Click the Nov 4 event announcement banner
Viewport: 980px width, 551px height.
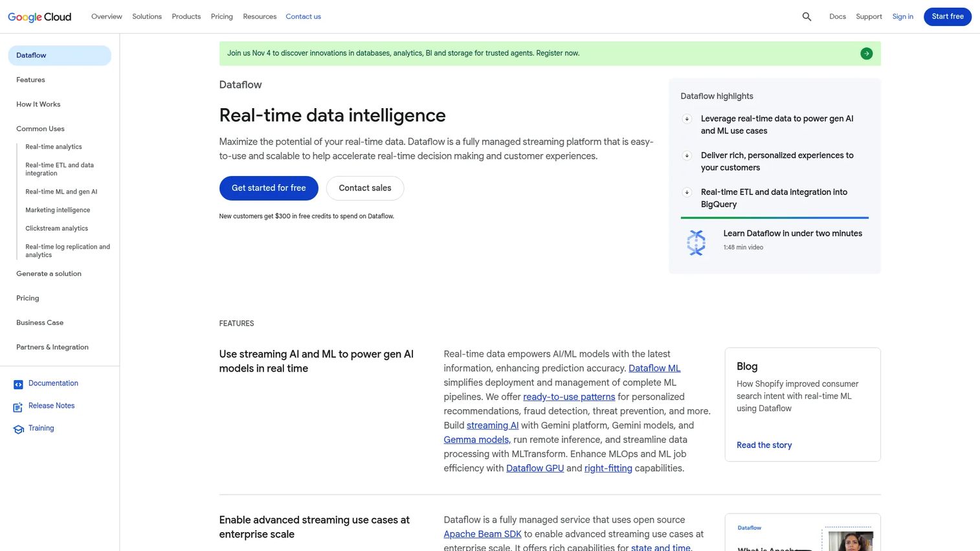(x=550, y=54)
